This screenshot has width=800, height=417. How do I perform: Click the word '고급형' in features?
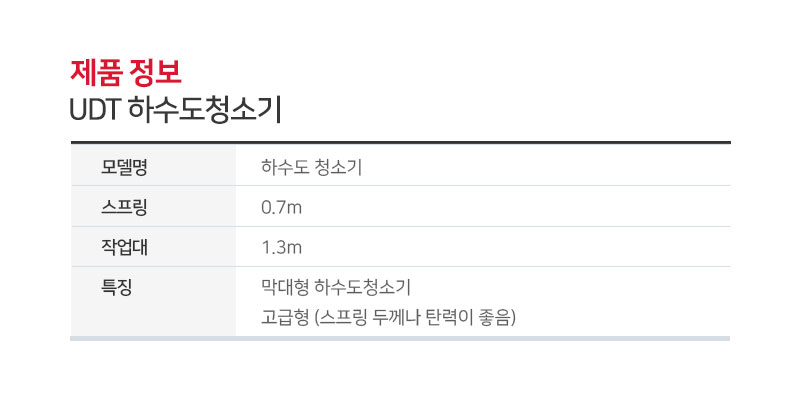click(285, 317)
